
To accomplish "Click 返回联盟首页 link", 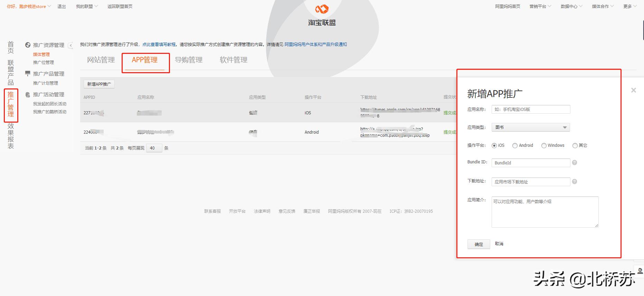I will tap(120, 6).
